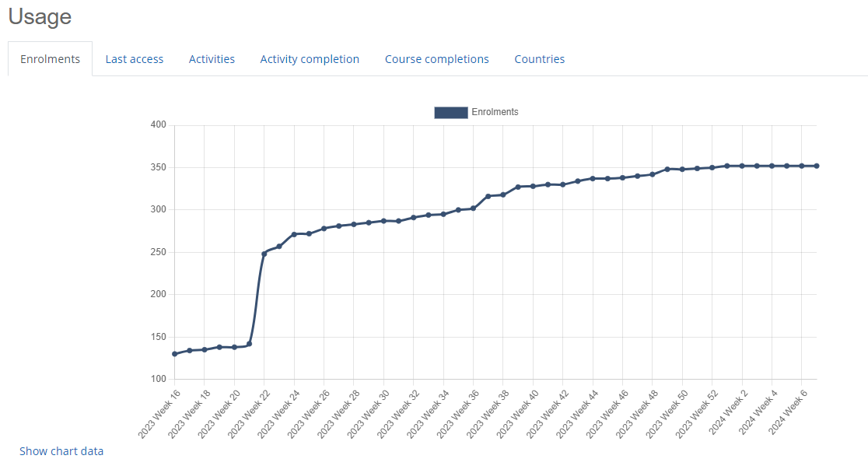Select the Activities tab
Image resolution: width=868 pixels, height=473 pixels.
point(212,59)
